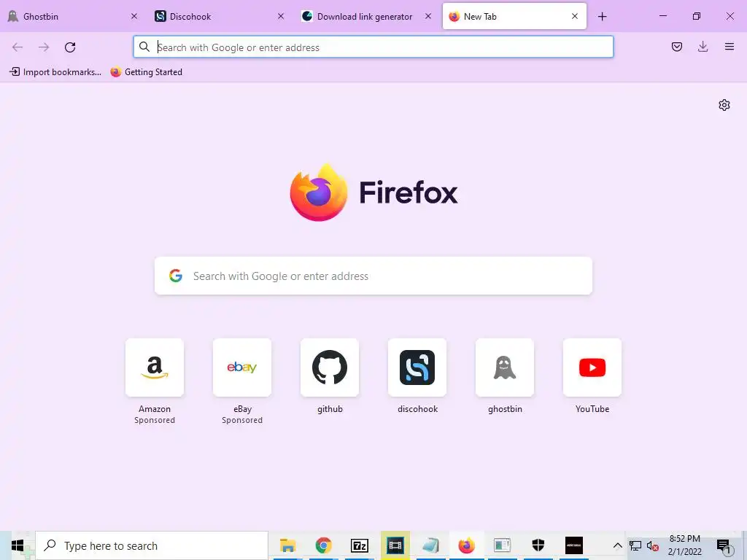Click Firefox icon in taskbar

click(x=466, y=545)
